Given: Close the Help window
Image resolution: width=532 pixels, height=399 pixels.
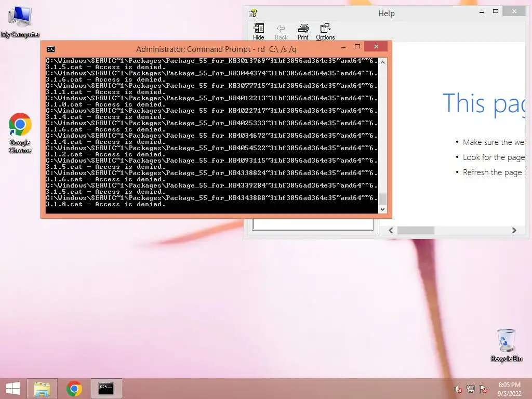Looking at the screenshot, I should [514, 11].
